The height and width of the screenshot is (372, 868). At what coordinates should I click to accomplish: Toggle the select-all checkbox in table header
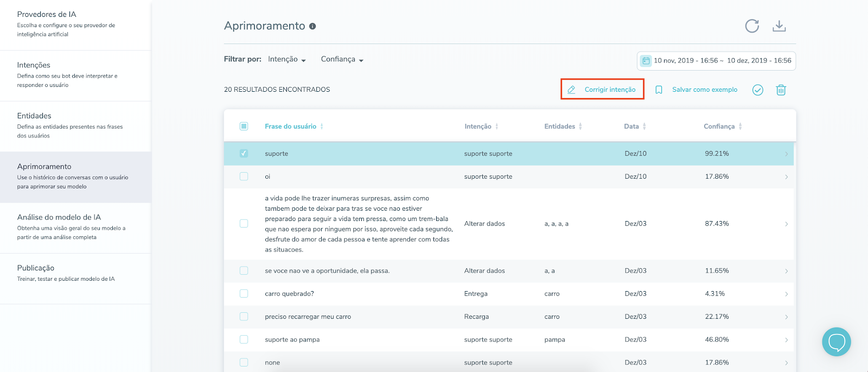[244, 127]
